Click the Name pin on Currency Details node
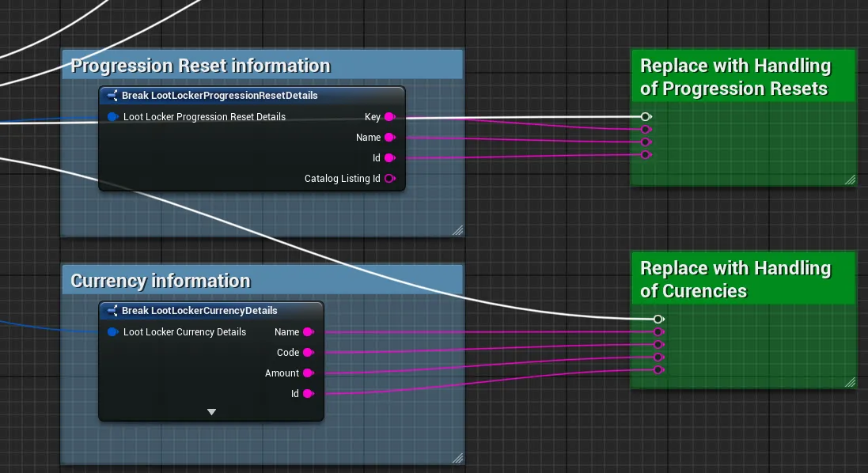868x473 pixels. [309, 332]
